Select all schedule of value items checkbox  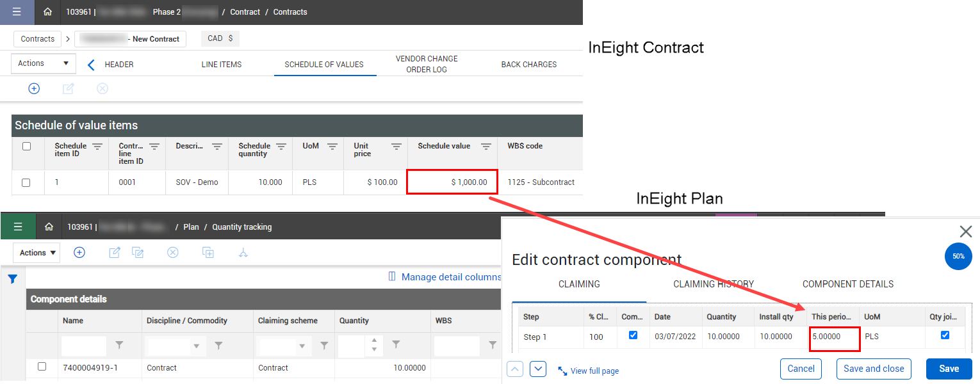pyautogui.click(x=26, y=146)
